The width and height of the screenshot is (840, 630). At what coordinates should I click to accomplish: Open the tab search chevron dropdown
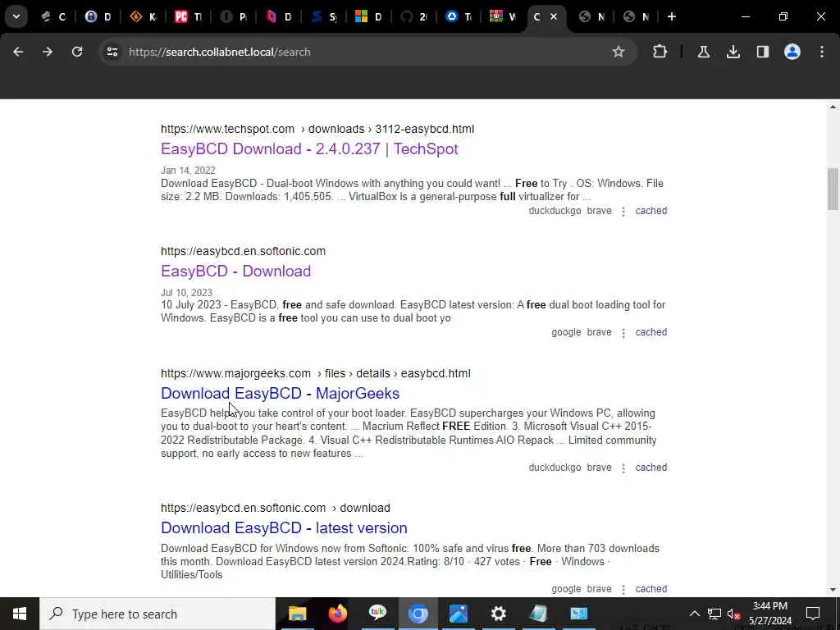(16, 16)
